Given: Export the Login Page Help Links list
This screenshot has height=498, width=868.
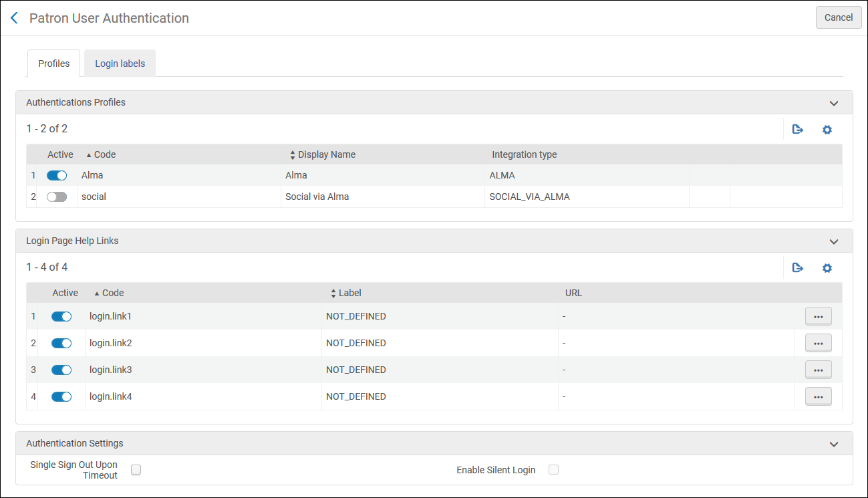Looking at the screenshot, I should pyautogui.click(x=797, y=268).
